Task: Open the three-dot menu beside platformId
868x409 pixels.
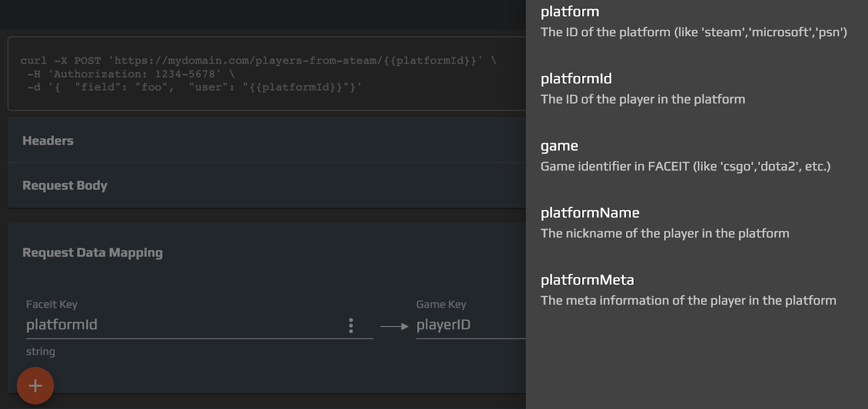Action: pyautogui.click(x=351, y=325)
